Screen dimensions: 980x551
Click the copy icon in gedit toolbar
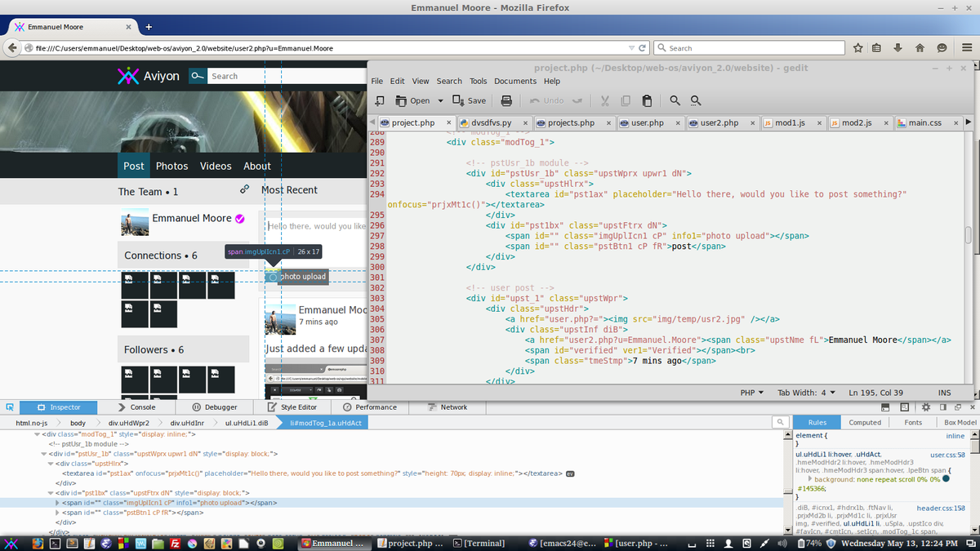(x=626, y=100)
